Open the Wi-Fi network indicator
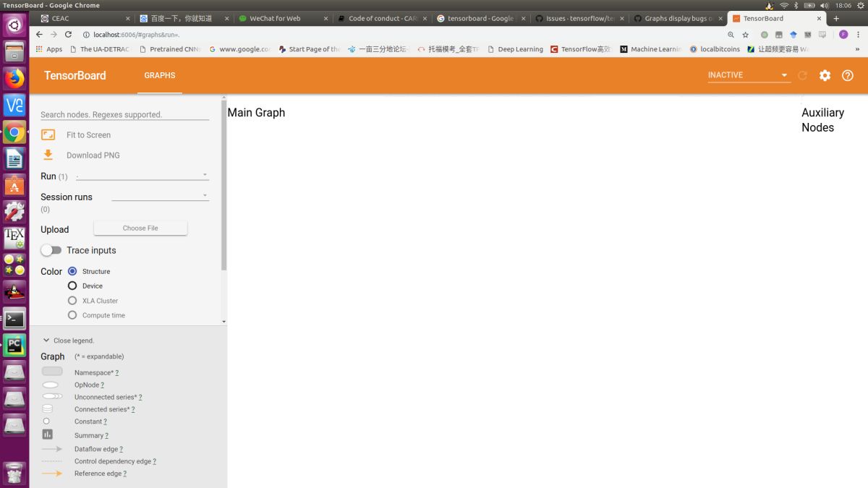 [784, 5]
